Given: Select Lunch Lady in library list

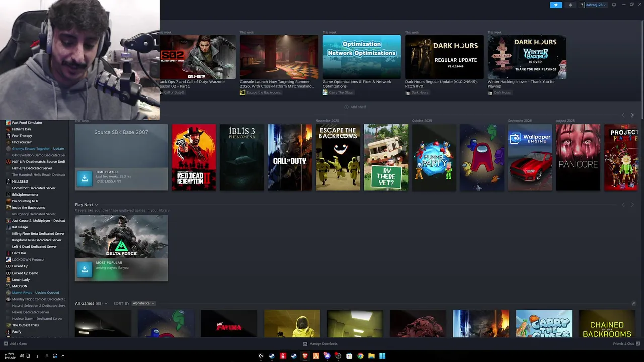Looking at the screenshot, I should pos(21,280).
